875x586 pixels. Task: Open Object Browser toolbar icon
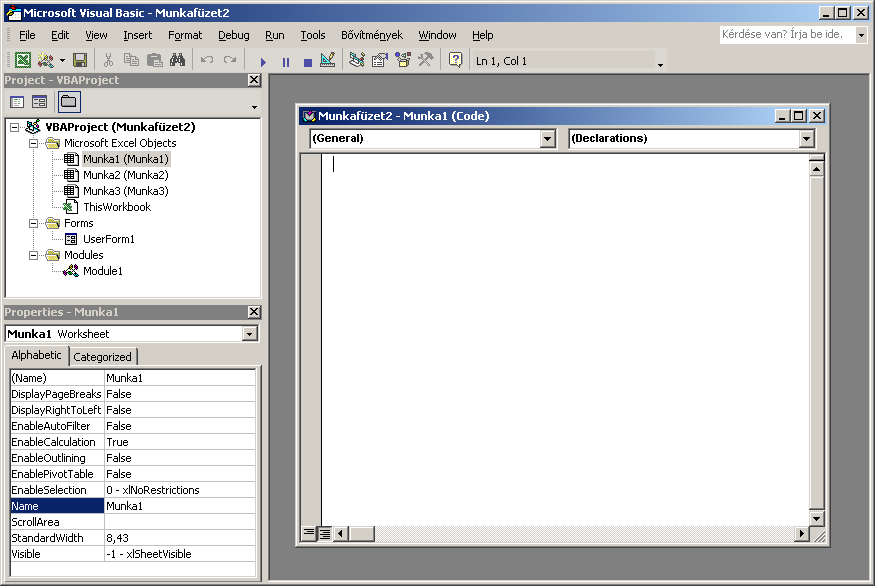pyautogui.click(x=403, y=60)
